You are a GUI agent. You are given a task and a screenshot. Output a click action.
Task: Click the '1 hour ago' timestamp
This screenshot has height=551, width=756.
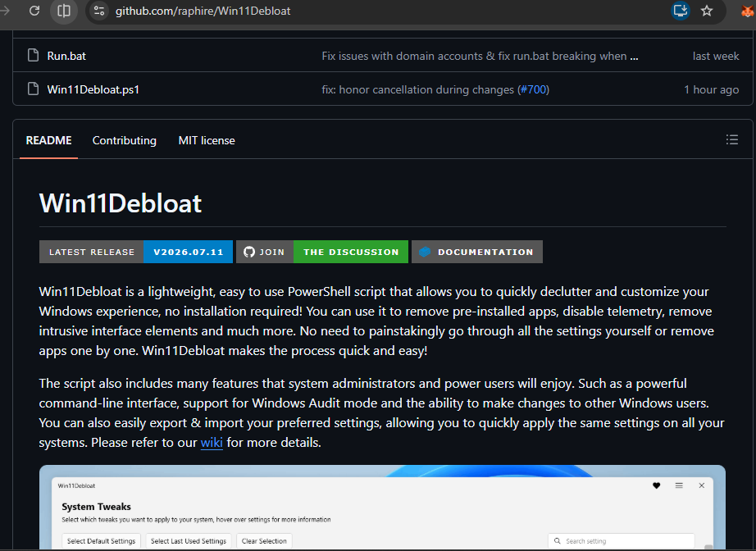pos(711,89)
